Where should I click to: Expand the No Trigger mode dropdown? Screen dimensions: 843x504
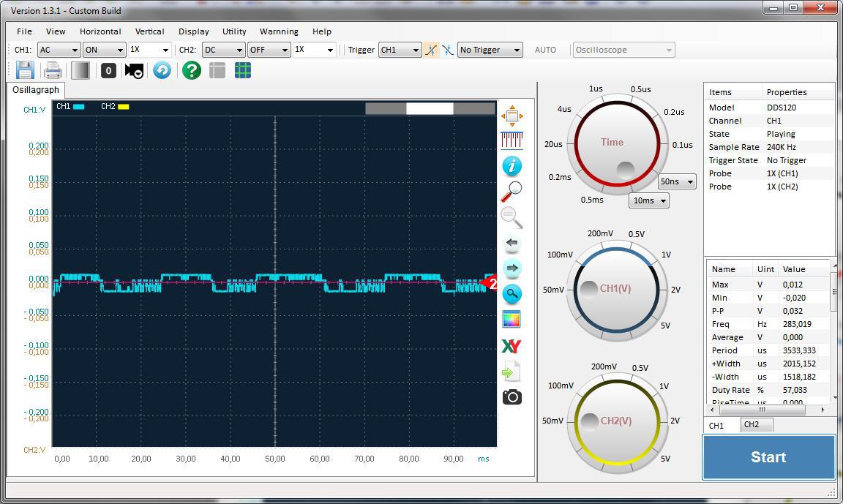[490, 50]
